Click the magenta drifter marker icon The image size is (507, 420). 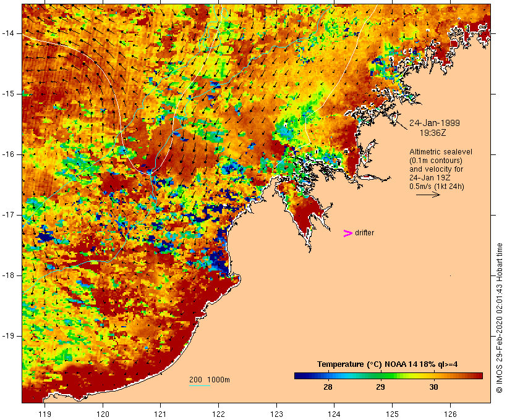348,233
